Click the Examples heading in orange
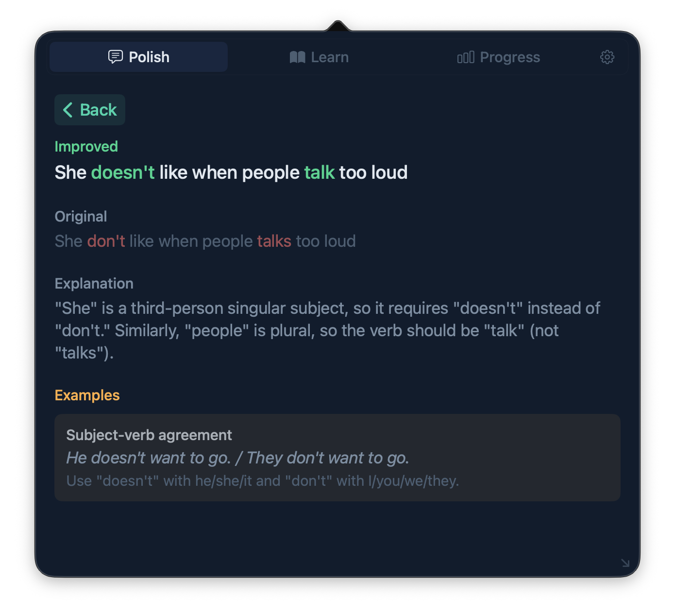Image resolution: width=675 pixels, height=616 pixels. point(87,395)
